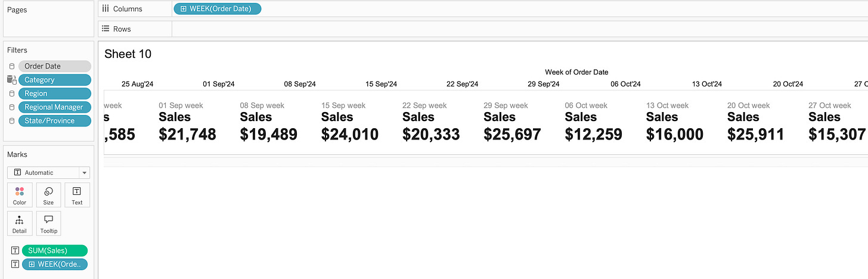Viewport: 868px width, 279px height.
Task: Open the Automatic mark type dropdown
Action: click(49, 172)
